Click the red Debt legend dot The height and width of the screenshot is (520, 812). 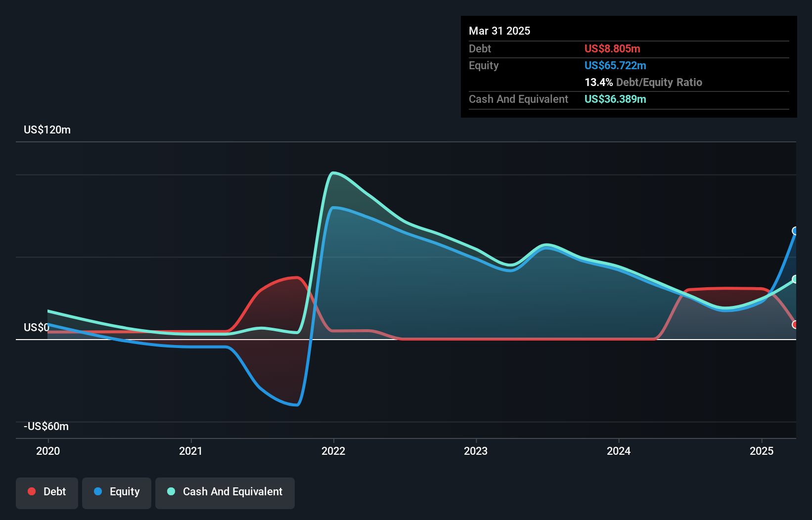tap(32, 491)
